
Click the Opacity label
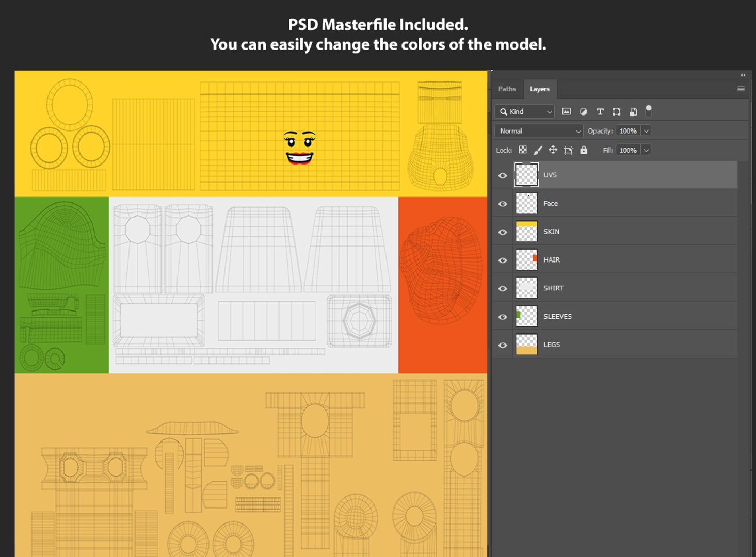tap(600, 131)
